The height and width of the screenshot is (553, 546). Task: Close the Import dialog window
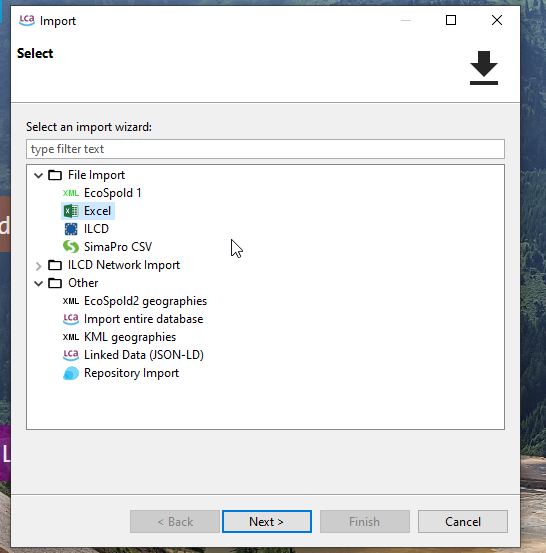(x=497, y=20)
